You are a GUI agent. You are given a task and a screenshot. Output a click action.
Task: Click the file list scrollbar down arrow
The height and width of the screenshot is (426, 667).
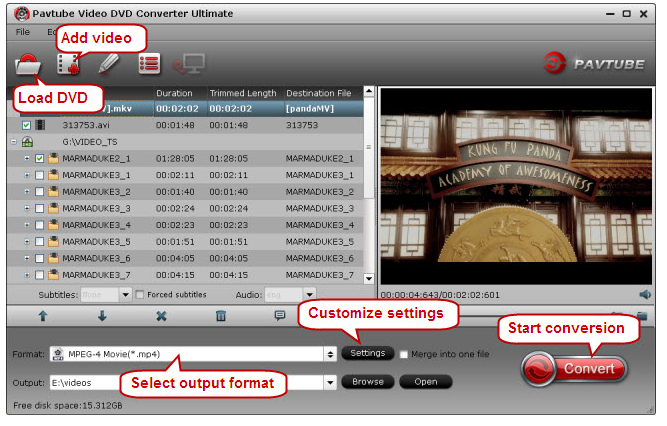tap(368, 278)
